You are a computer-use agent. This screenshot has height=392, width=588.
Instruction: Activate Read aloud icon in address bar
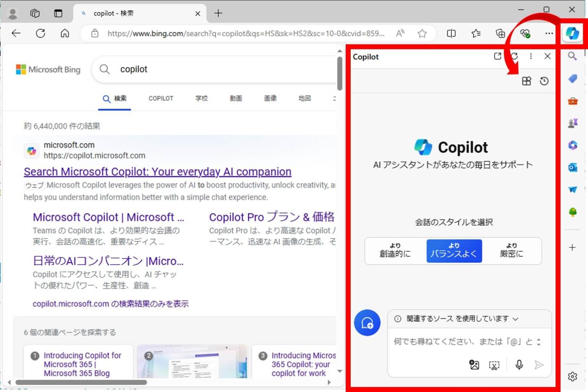pyautogui.click(x=400, y=33)
